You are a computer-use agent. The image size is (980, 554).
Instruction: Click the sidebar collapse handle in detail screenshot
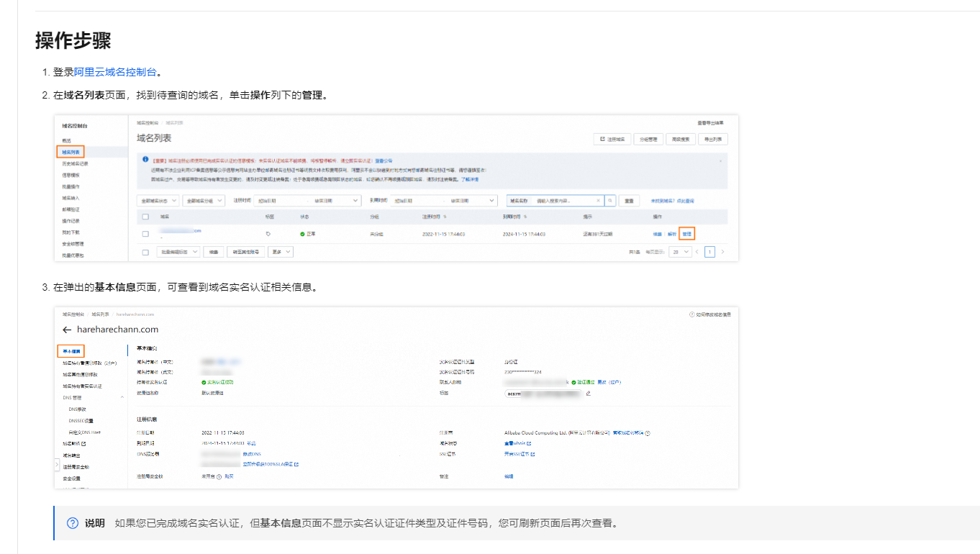coord(57,466)
